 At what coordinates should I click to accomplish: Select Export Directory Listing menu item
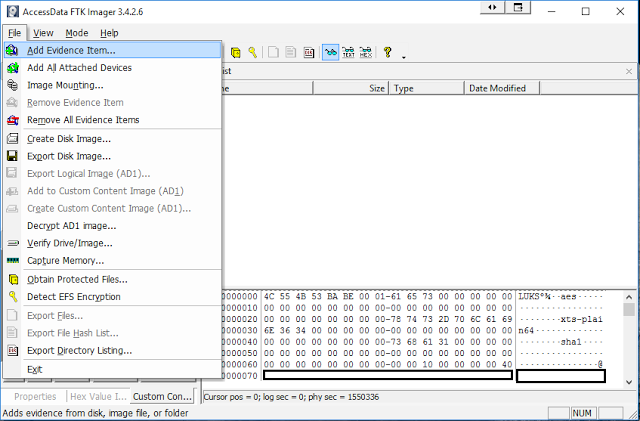(x=113, y=351)
